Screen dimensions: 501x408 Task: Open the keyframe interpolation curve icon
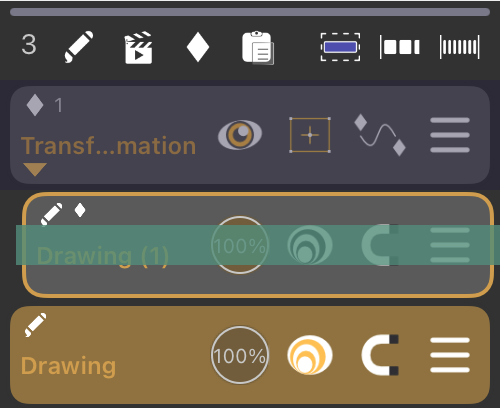(380, 135)
